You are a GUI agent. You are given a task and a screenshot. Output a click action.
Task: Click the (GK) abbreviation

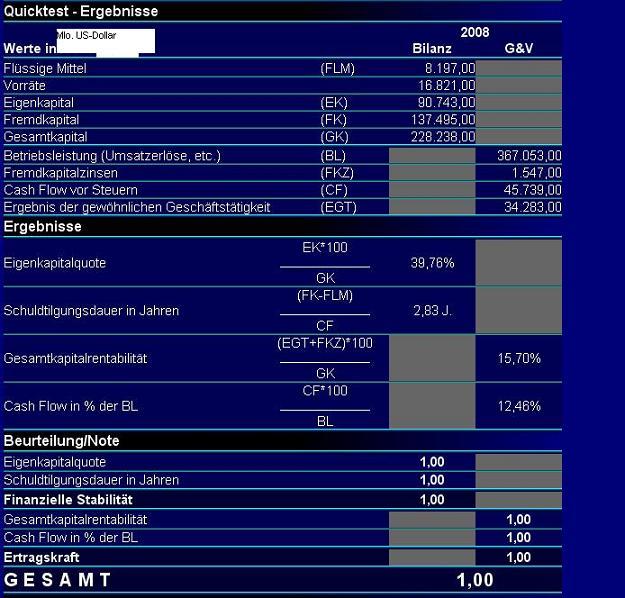334,137
